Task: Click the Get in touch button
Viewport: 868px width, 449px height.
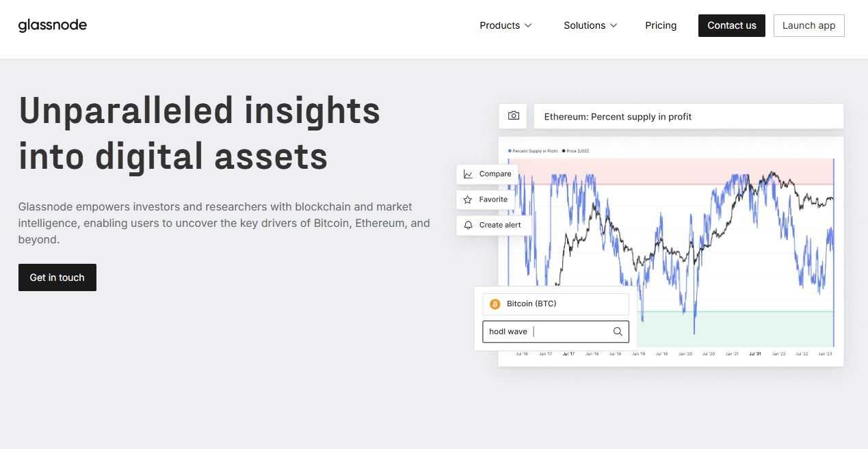Action: [57, 277]
